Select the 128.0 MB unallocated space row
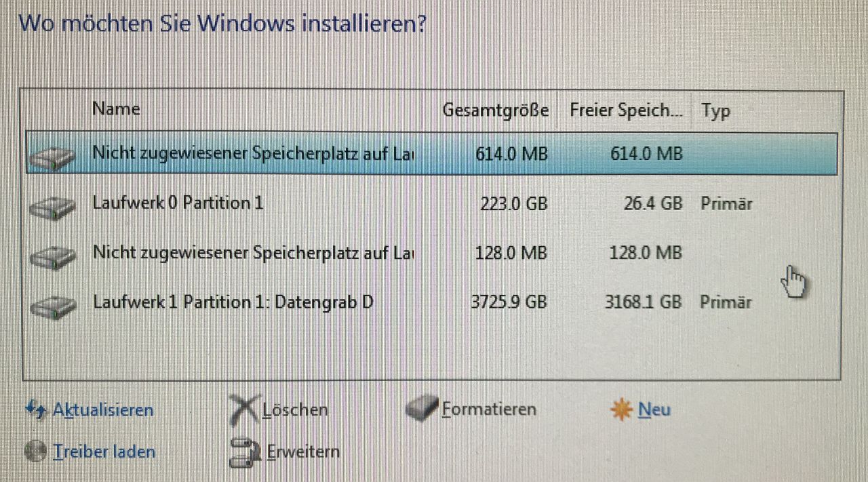Viewport: 868px width, 482px height. click(432, 254)
